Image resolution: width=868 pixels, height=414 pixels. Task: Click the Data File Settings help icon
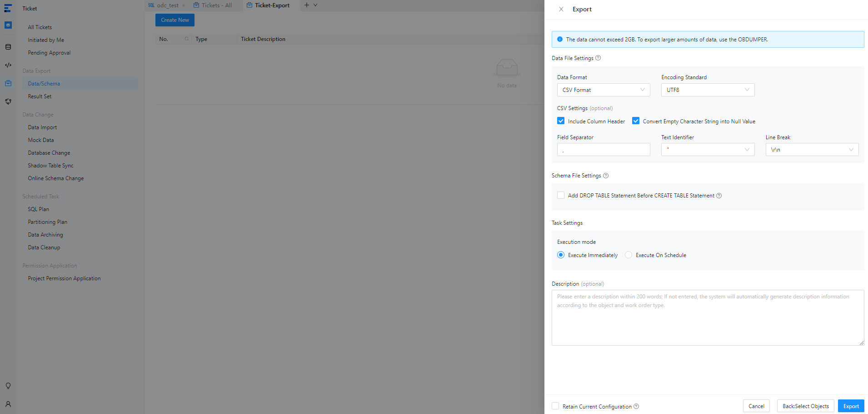coord(598,58)
